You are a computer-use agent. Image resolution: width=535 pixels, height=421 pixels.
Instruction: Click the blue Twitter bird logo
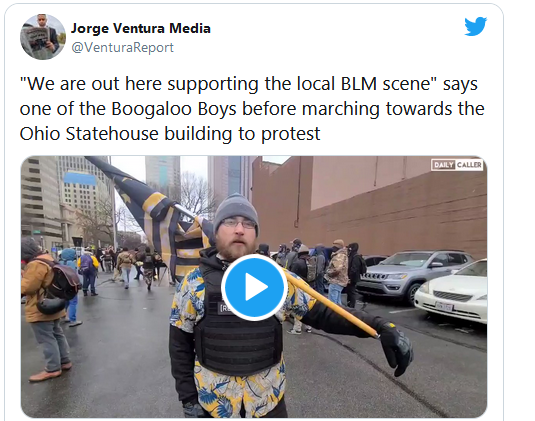point(475,26)
